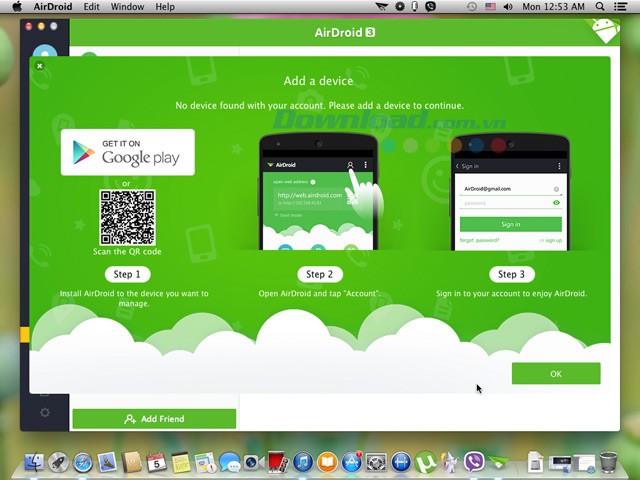The image size is (640, 480).
Task: Click the Sign in button in phone illustration
Action: [x=511, y=224]
